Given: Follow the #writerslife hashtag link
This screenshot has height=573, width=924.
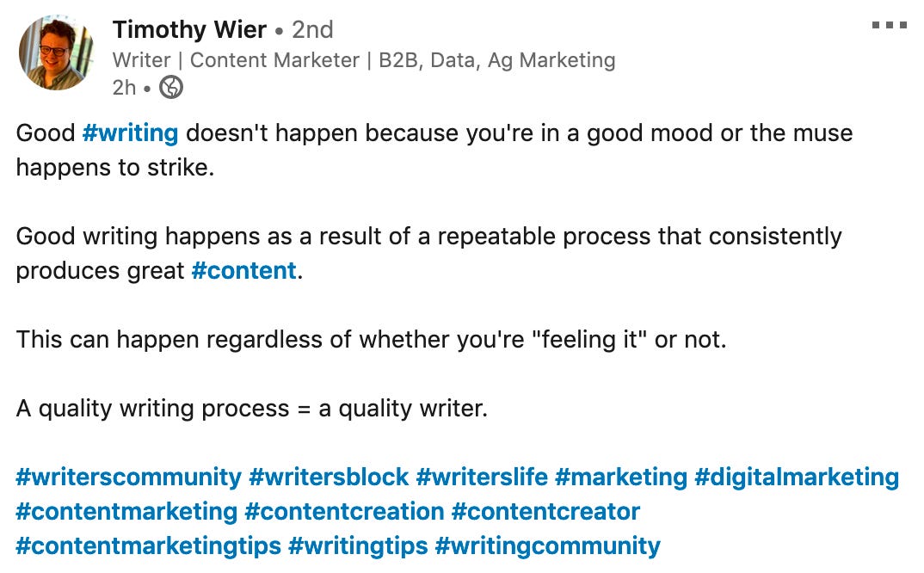Looking at the screenshot, I should 482,477.
